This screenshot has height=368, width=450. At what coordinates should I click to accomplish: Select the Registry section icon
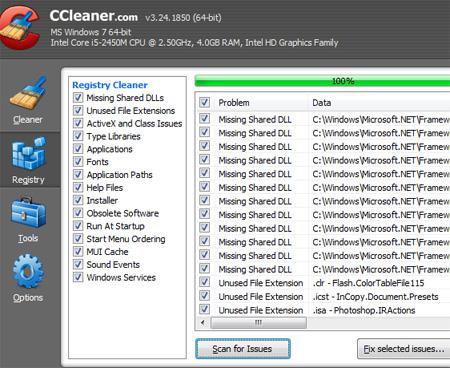(x=28, y=153)
